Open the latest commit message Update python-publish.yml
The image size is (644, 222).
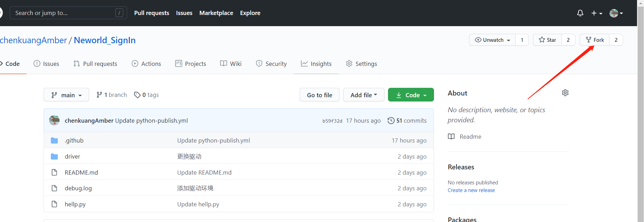click(x=152, y=121)
